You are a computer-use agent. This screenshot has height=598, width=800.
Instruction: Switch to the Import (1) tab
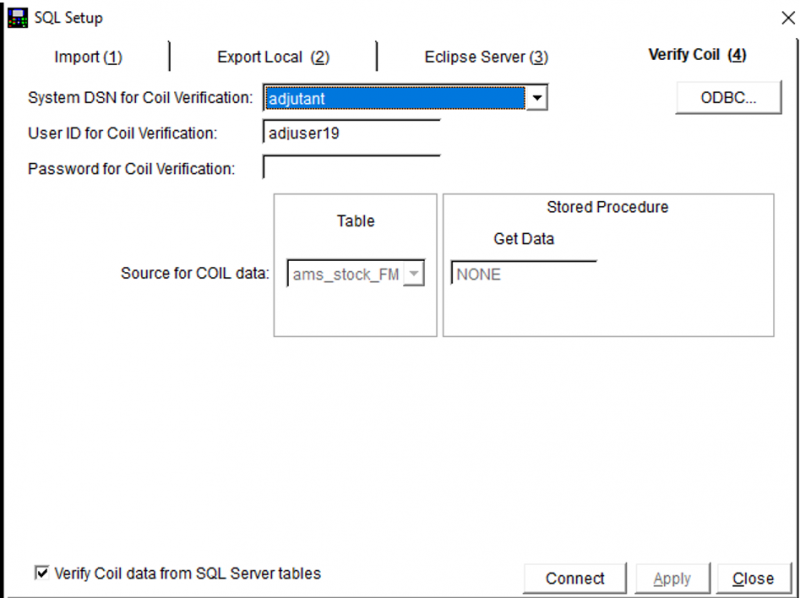click(88, 57)
